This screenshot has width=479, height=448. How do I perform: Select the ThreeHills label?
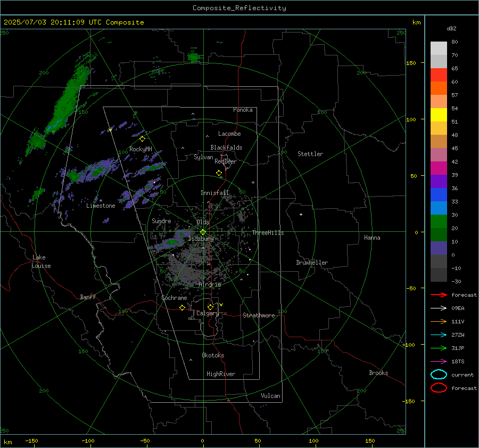(268, 233)
